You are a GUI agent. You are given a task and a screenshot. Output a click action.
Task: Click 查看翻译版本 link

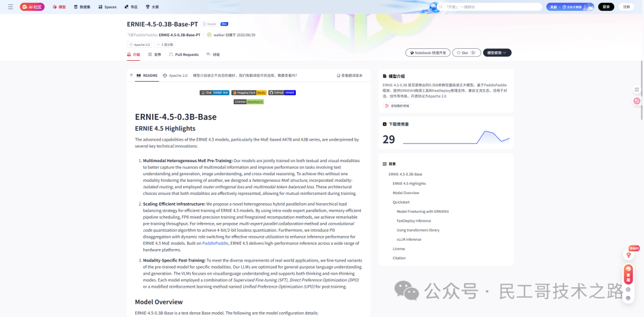[x=349, y=76]
